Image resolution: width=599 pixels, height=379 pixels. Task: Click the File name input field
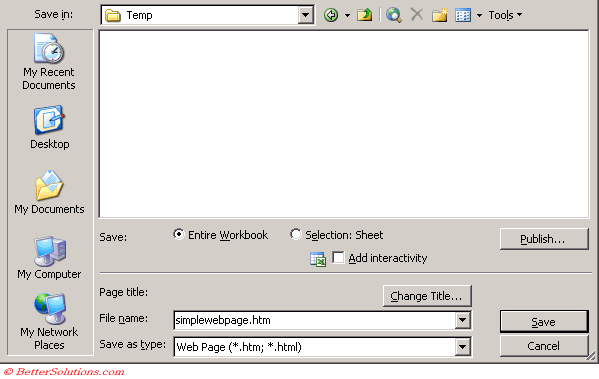(315, 320)
